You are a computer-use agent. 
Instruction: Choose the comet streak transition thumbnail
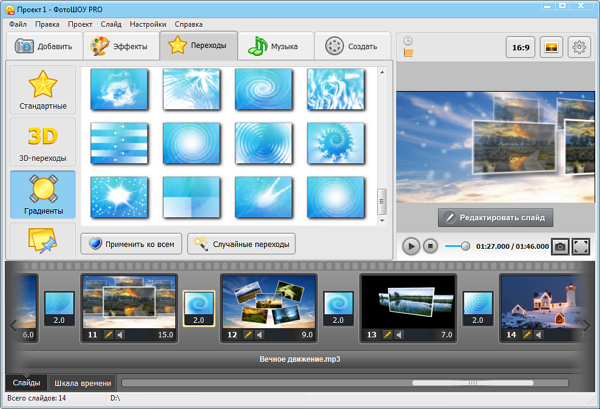(264, 197)
